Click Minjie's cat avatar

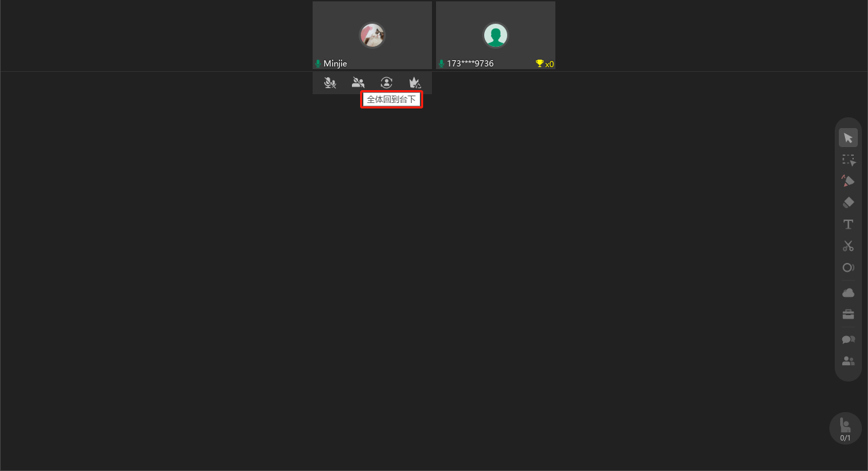[372, 35]
